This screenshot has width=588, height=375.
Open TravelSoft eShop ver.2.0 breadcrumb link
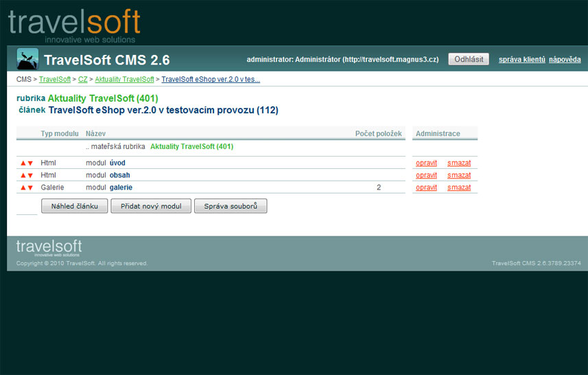tap(211, 79)
